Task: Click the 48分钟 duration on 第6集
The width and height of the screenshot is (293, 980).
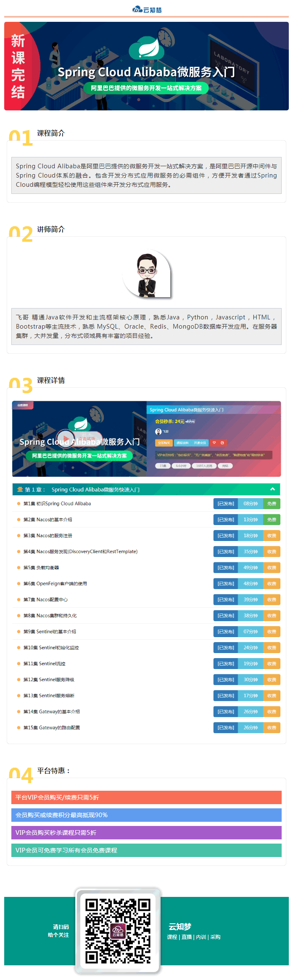Action: pos(251,583)
